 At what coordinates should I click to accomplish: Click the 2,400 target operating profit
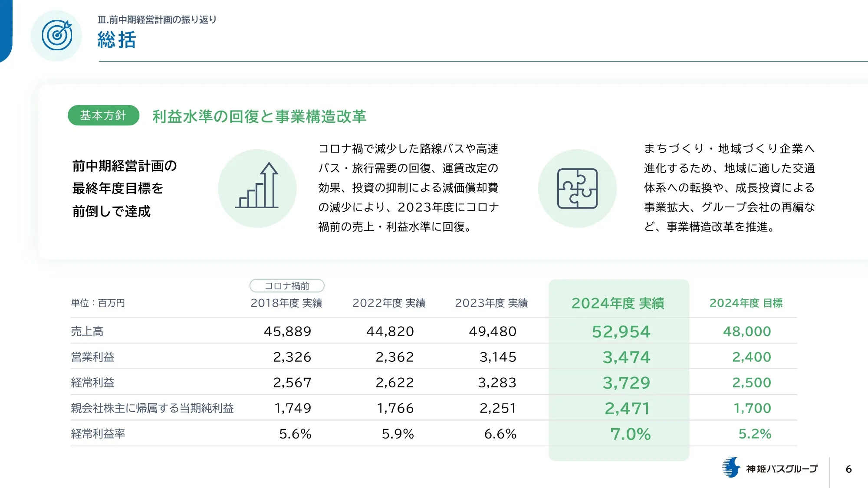point(752,357)
